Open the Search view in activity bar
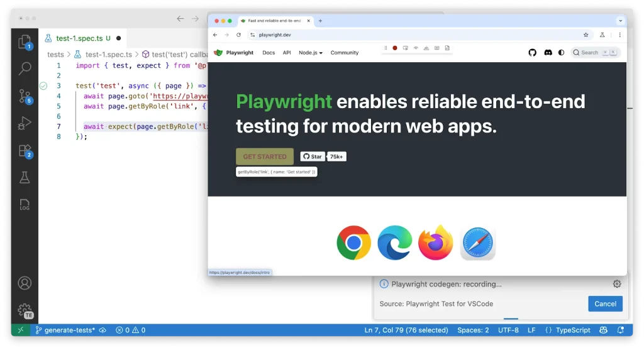This screenshot has height=350, width=644. coord(25,68)
